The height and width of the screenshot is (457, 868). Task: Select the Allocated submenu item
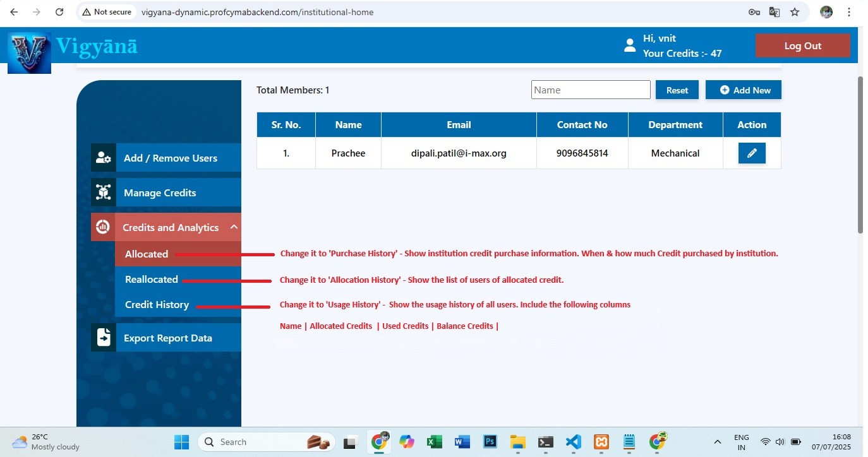(x=147, y=254)
